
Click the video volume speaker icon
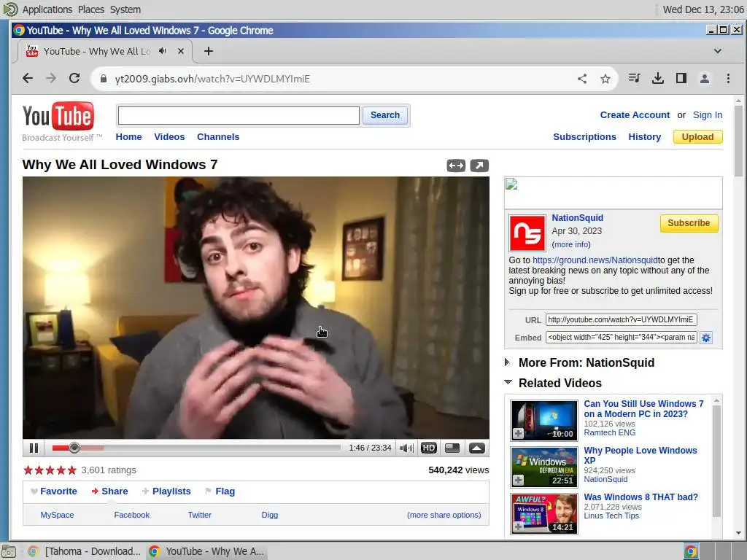click(406, 448)
